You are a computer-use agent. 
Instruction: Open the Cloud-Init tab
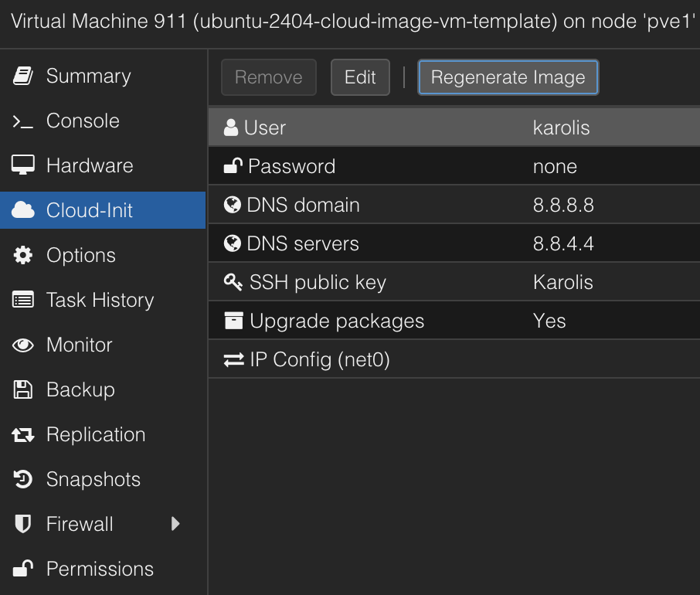89,210
